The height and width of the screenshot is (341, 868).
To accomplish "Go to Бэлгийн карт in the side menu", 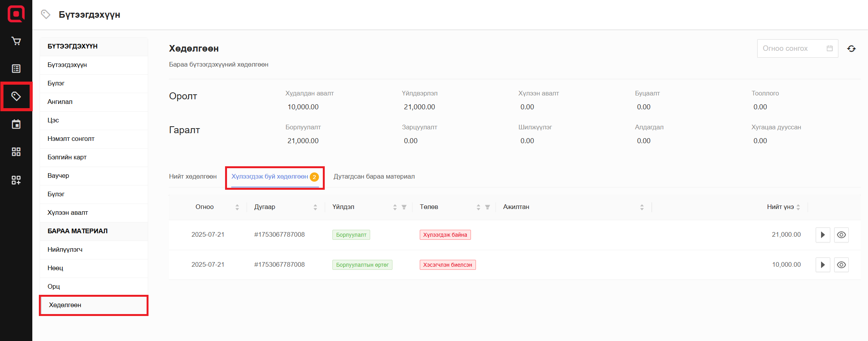I will coord(67,157).
